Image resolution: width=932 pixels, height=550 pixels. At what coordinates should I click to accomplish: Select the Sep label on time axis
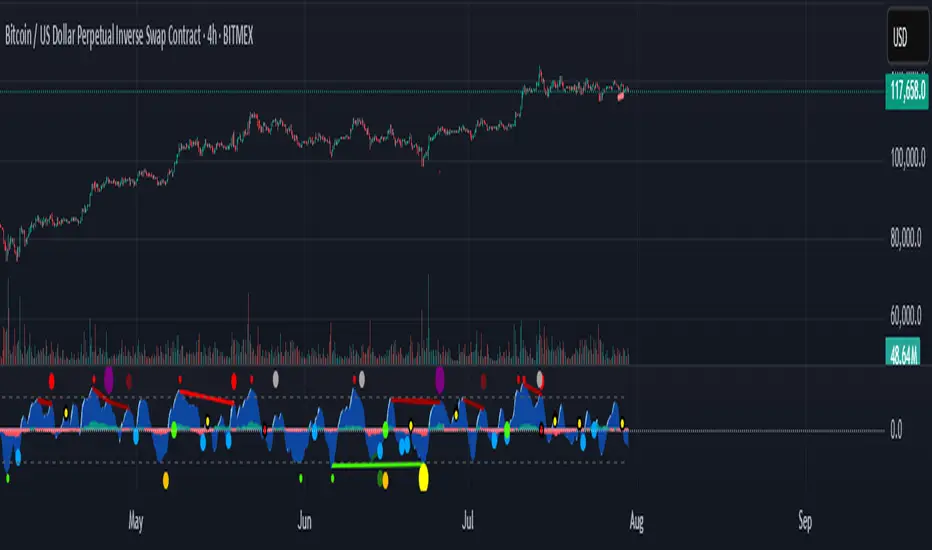805,521
